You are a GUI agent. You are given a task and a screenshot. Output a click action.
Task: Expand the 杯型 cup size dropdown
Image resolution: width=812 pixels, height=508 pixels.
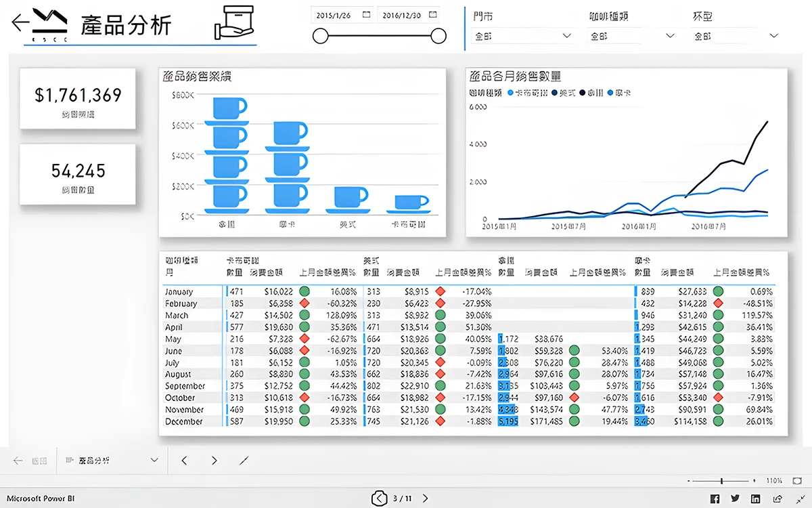click(774, 36)
